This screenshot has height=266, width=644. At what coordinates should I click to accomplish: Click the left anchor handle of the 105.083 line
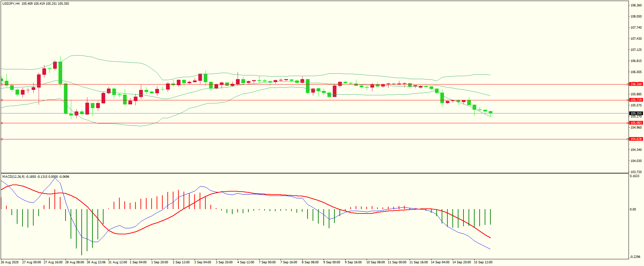pos(2,123)
